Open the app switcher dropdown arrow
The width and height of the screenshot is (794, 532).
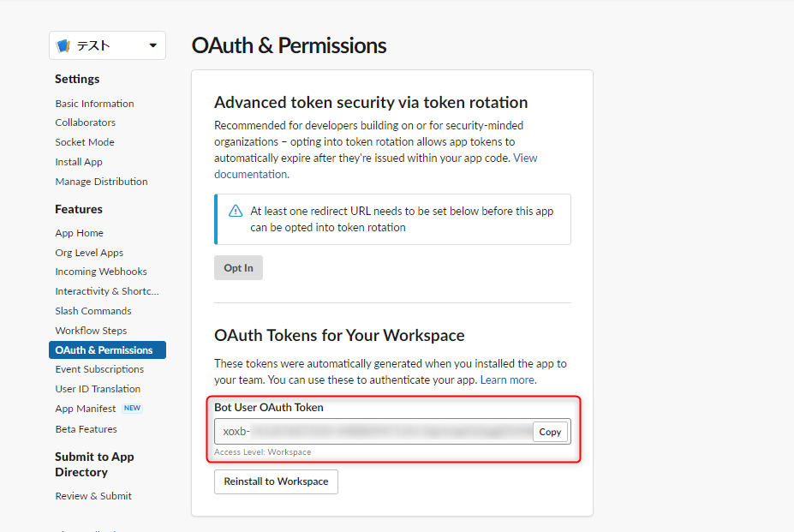click(154, 45)
